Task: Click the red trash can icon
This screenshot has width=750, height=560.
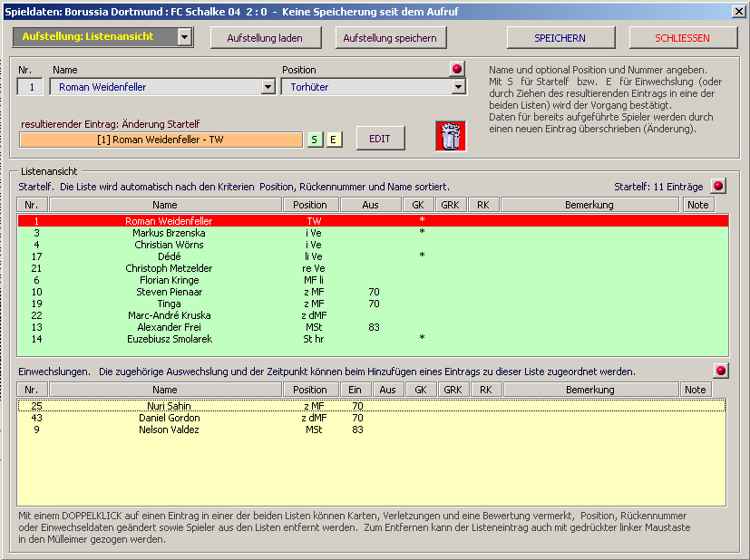Action: coord(451,136)
